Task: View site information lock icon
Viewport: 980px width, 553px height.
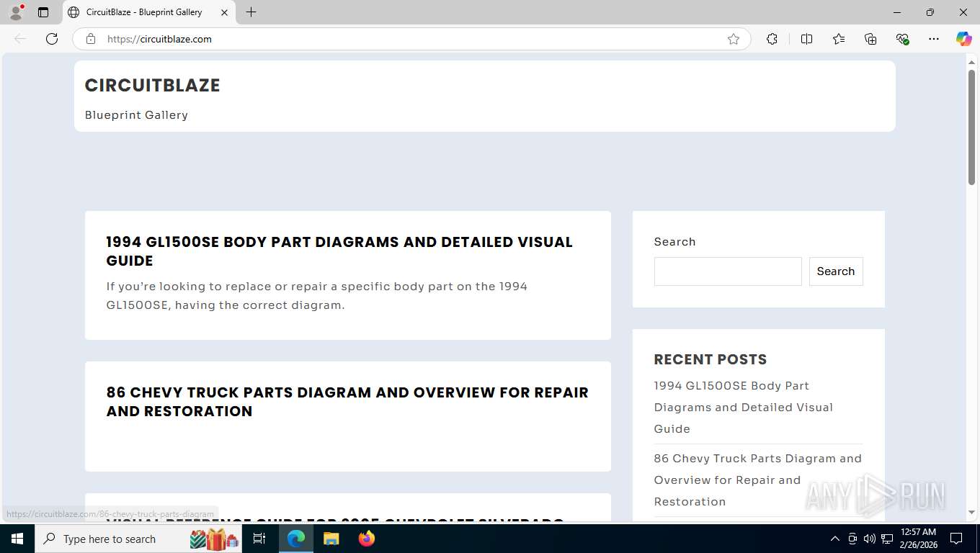Action: [x=91, y=39]
